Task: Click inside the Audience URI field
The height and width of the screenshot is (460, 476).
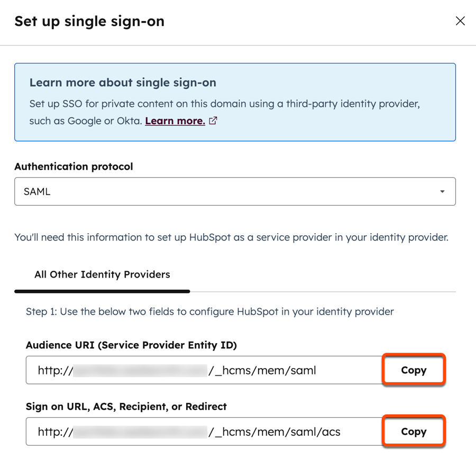Action: [x=201, y=370]
